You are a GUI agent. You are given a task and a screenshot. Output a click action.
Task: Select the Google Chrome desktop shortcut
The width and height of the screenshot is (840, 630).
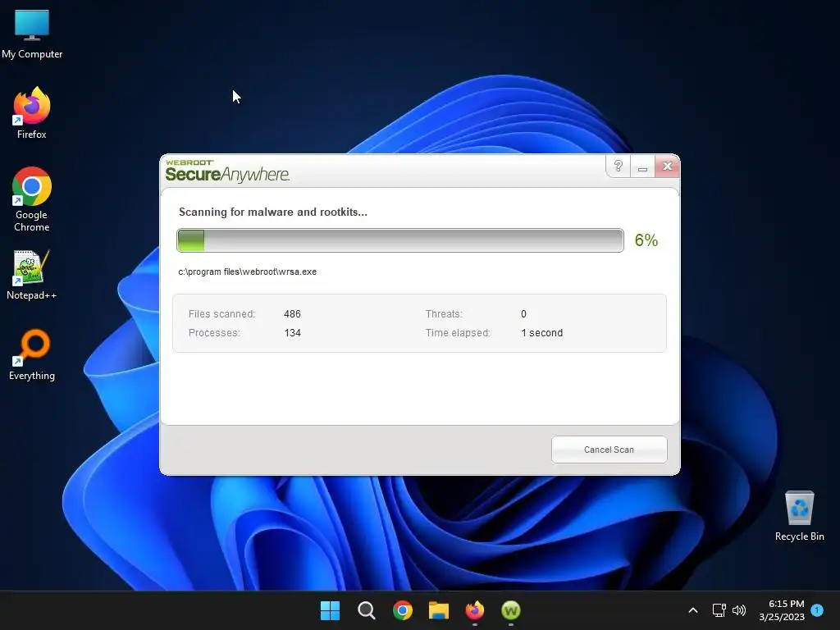(32, 199)
